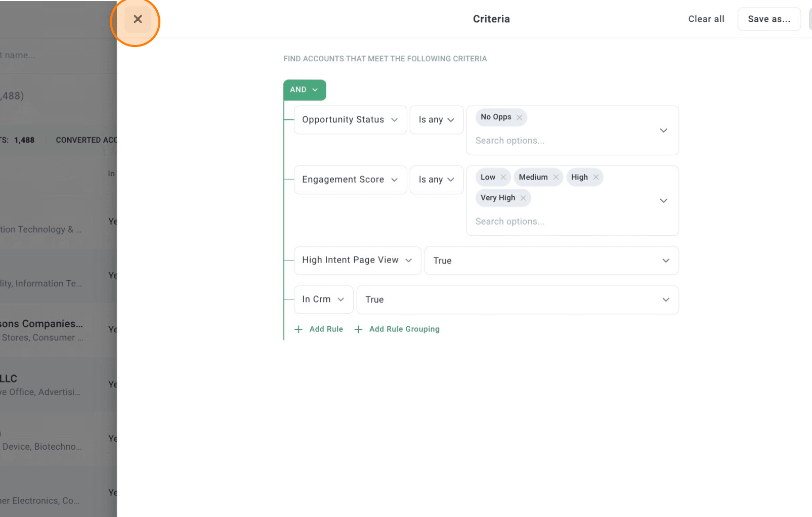Expand Engagement Score options chevron
This screenshot has height=517, width=812.
coord(663,201)
